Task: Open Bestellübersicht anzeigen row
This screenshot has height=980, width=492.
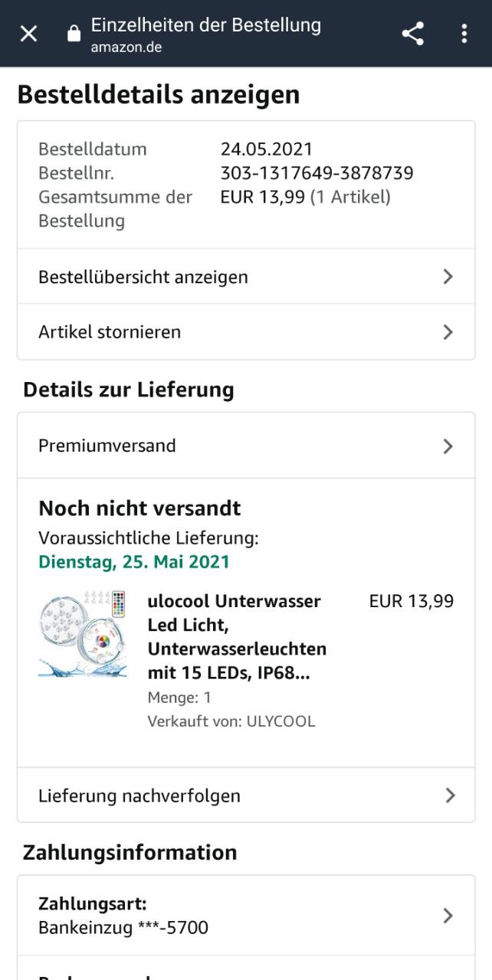Action: point(143,276)
